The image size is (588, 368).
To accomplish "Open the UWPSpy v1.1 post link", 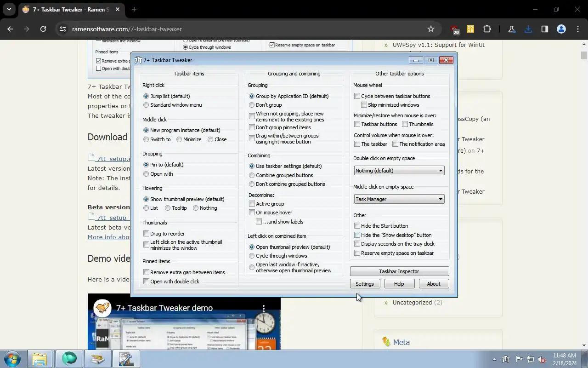I will (x=439, y=45).
